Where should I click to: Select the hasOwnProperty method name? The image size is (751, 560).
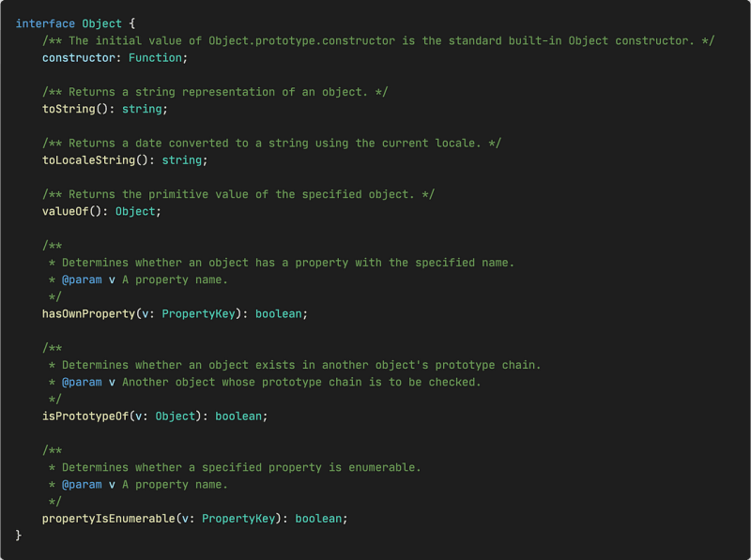click(x=87, y=313)
